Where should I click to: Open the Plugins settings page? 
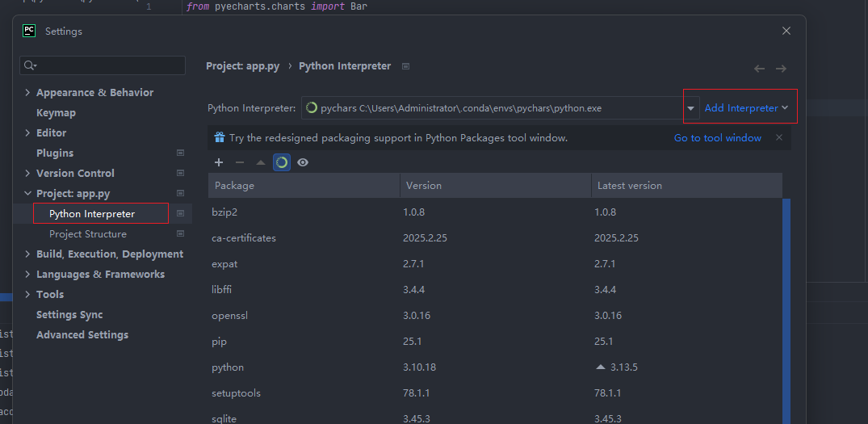point(55,153)
